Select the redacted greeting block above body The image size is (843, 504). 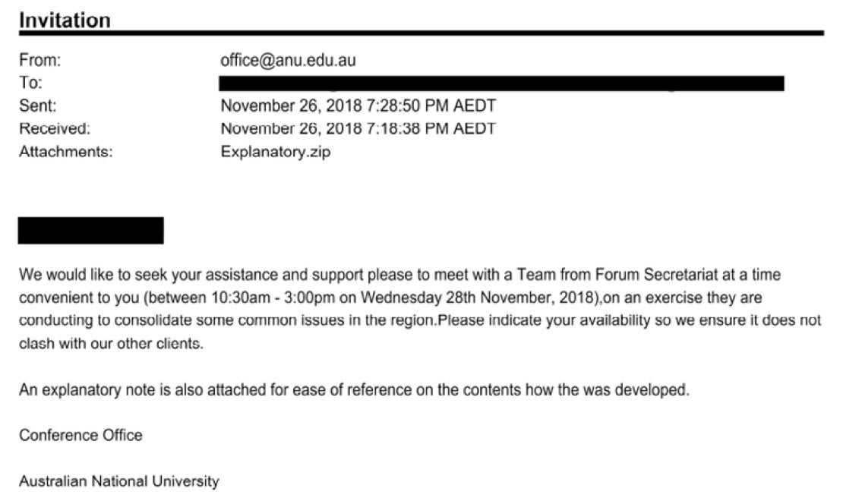91,230
